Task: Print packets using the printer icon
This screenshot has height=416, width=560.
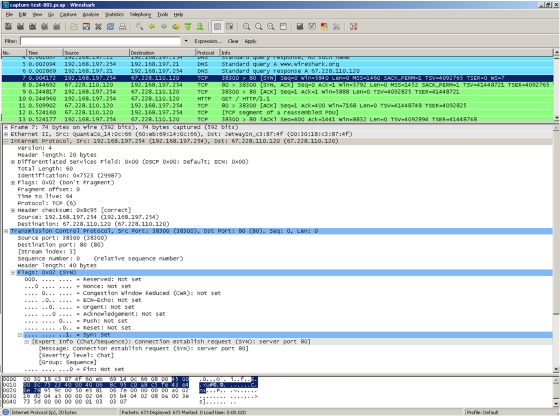Action: click(122, 26)
